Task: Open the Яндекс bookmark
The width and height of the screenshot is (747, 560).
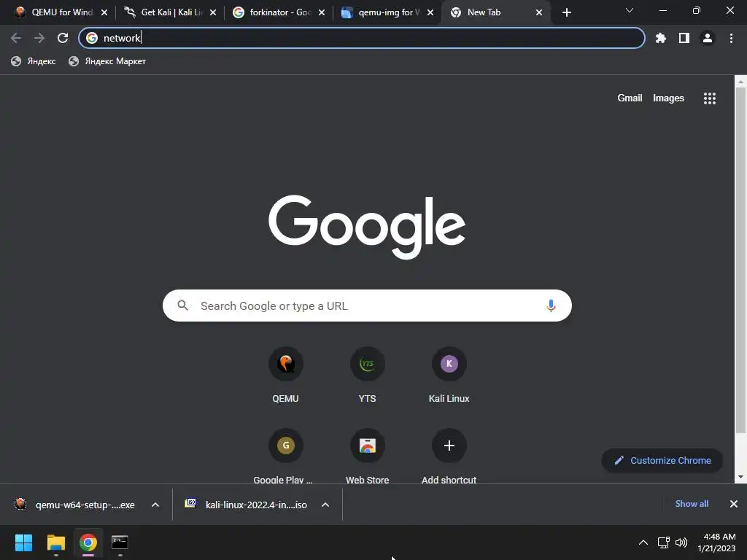Action: coord(34,61)
